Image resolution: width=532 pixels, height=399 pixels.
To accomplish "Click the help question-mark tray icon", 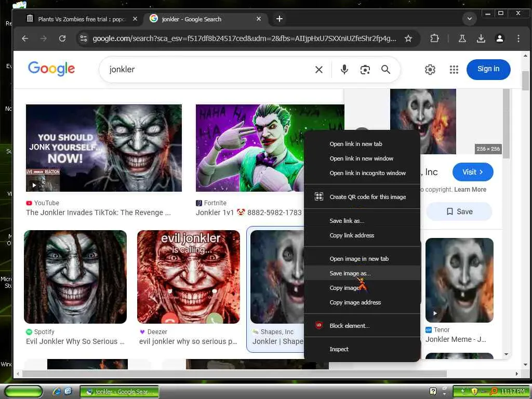I will 433,391.
